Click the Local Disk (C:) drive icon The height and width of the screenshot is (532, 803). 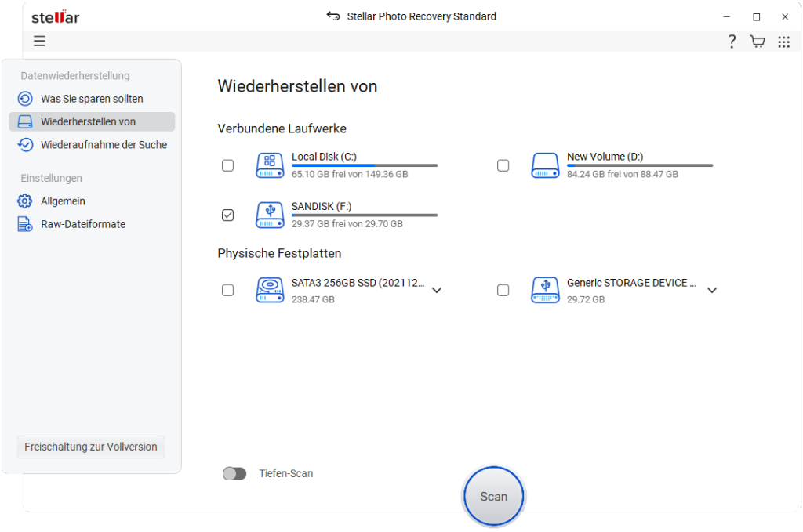click(270, 165)
